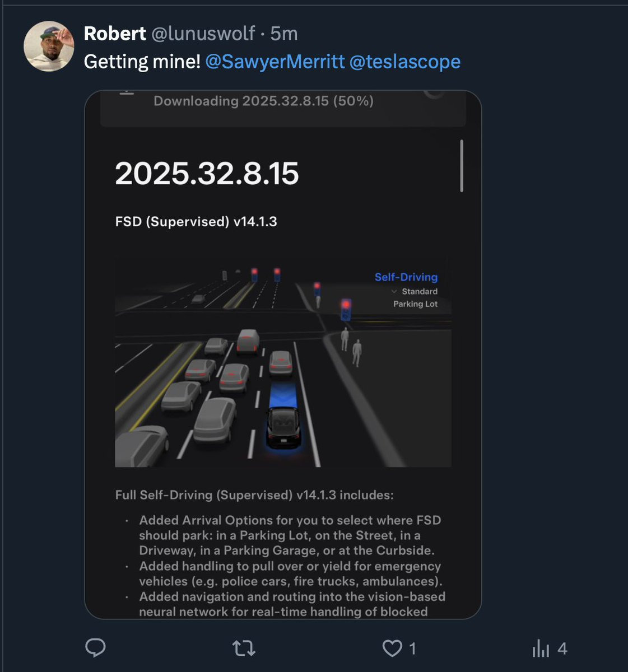Screen dimensions: 628x672
Task: Click the black Tesla car in visualization
Action: 284,427
